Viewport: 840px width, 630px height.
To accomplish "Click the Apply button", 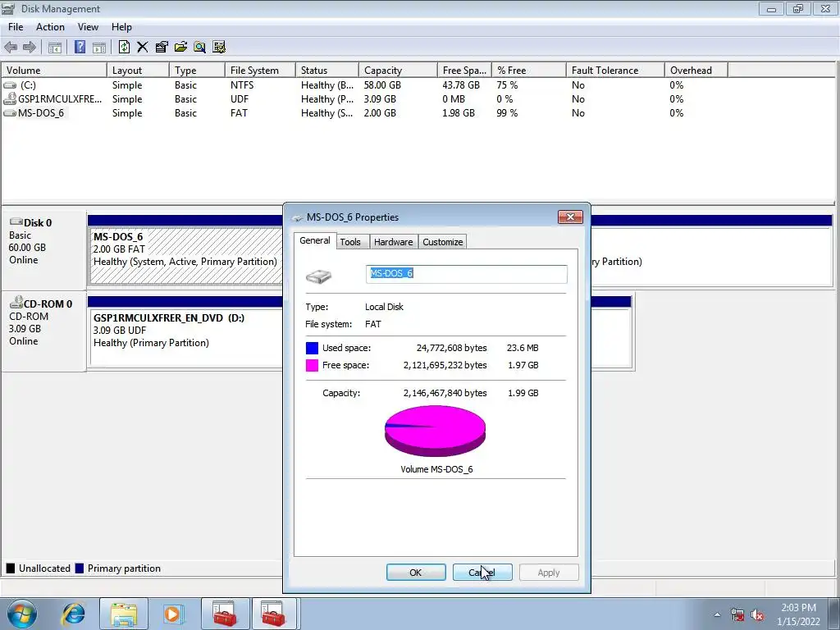I will coord(549,572).
